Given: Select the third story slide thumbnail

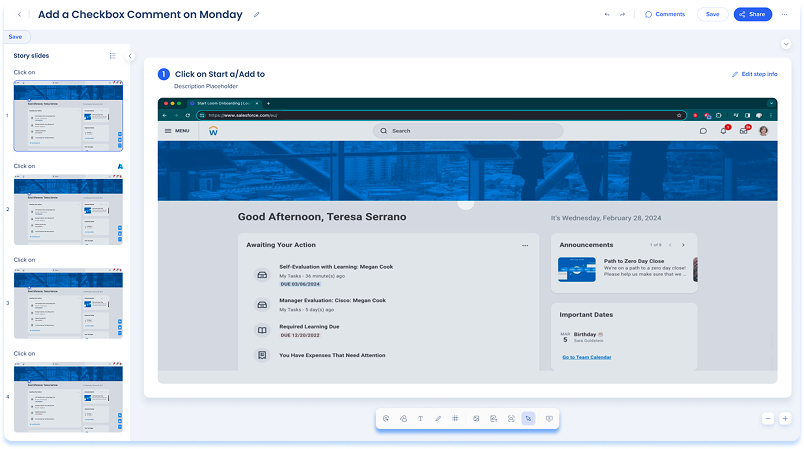Looking at the screenshot, I should point(67,303).
